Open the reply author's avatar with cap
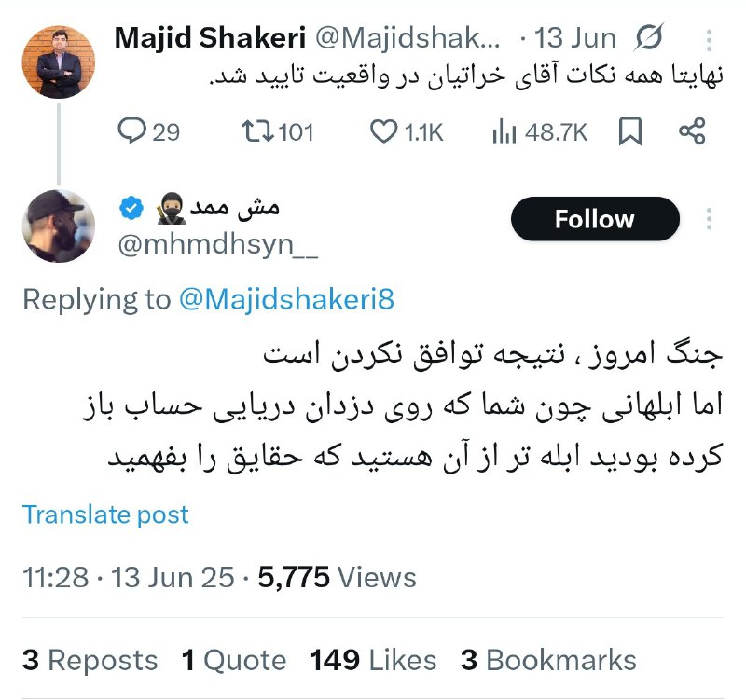This screenshot has width=746, height=700. (x=59, y=226)
